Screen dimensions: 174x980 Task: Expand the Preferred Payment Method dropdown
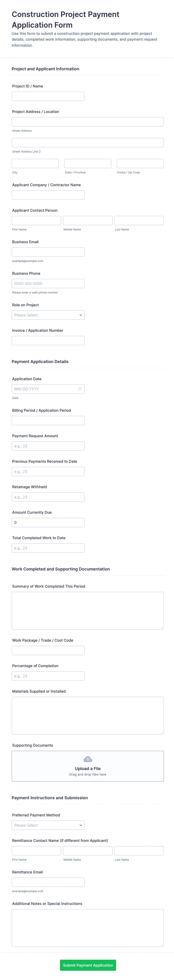(x=48, y=825)
